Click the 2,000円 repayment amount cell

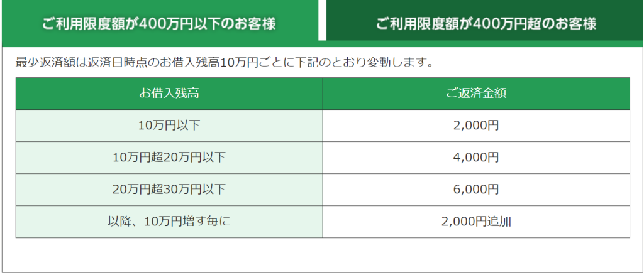[476, 126]
